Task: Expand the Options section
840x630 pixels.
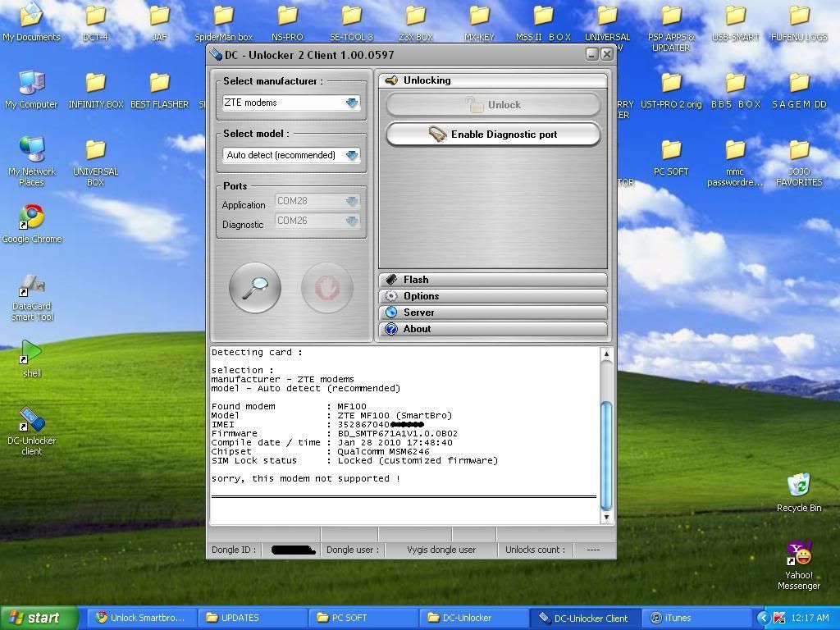Action: [x=492, y=296]
